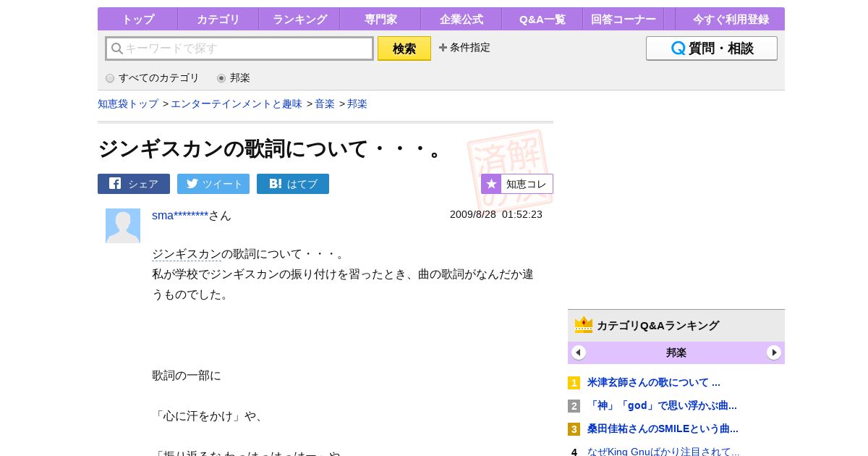The height and width of the screenshot is (456, 868).
Task: Click the plus icon beside 条件指定
Action: (443, 48)
